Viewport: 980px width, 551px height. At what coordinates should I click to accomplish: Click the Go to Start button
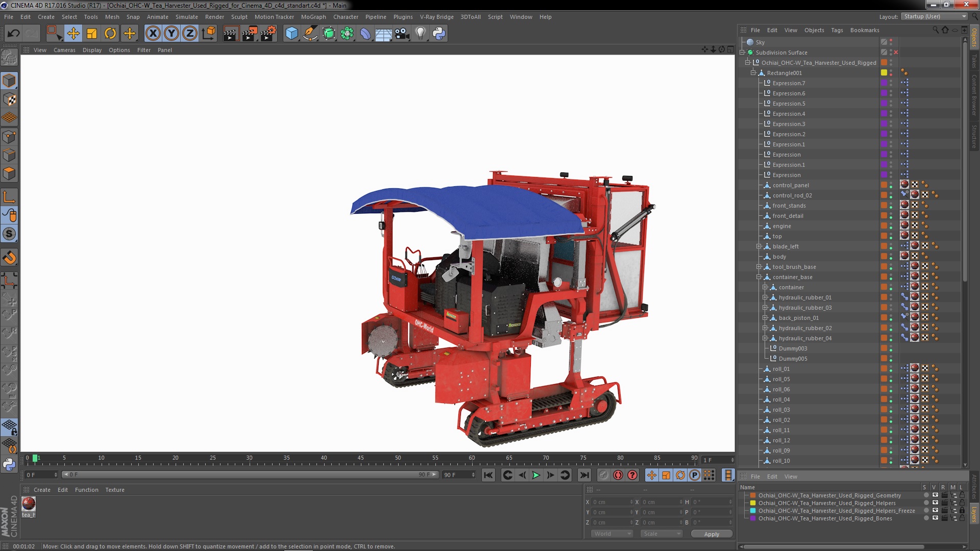(488, 475)
